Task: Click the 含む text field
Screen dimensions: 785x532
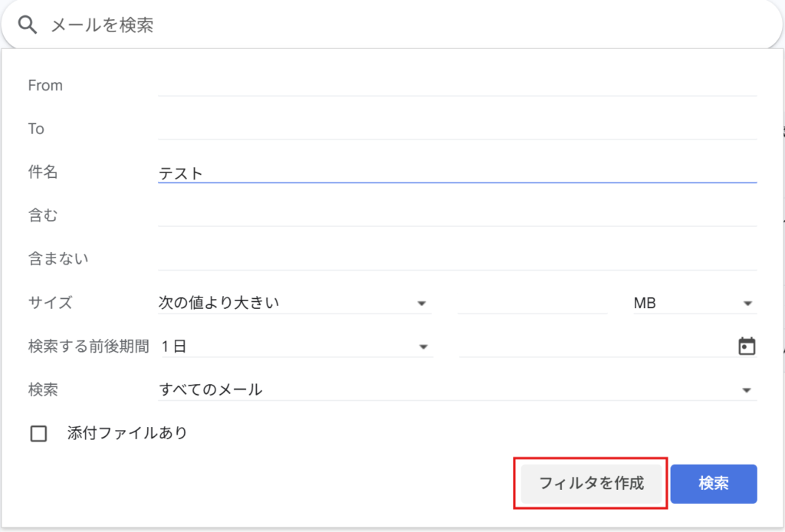Action: pyautogui.click(x=457, y=215)
